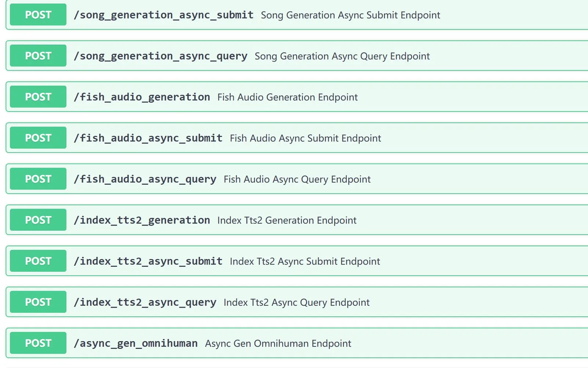Expand Song Generation Async Query Endpoint description

point(342,56)
